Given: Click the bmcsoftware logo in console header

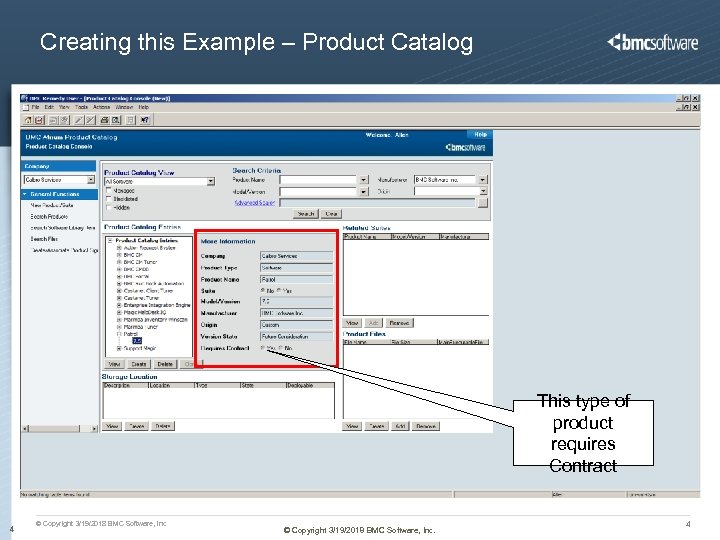Looking at the screenshot, I should click(465, 147).
